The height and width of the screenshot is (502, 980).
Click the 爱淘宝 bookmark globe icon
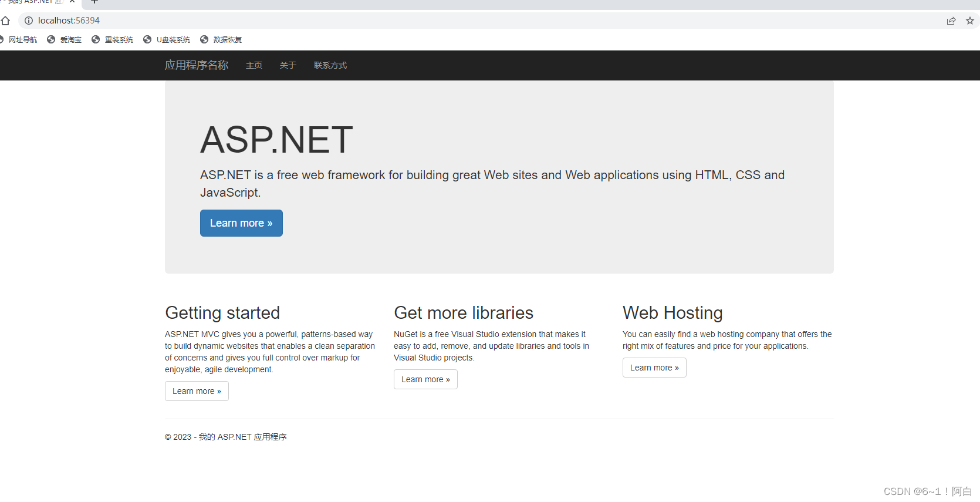[x=51, y=39]
